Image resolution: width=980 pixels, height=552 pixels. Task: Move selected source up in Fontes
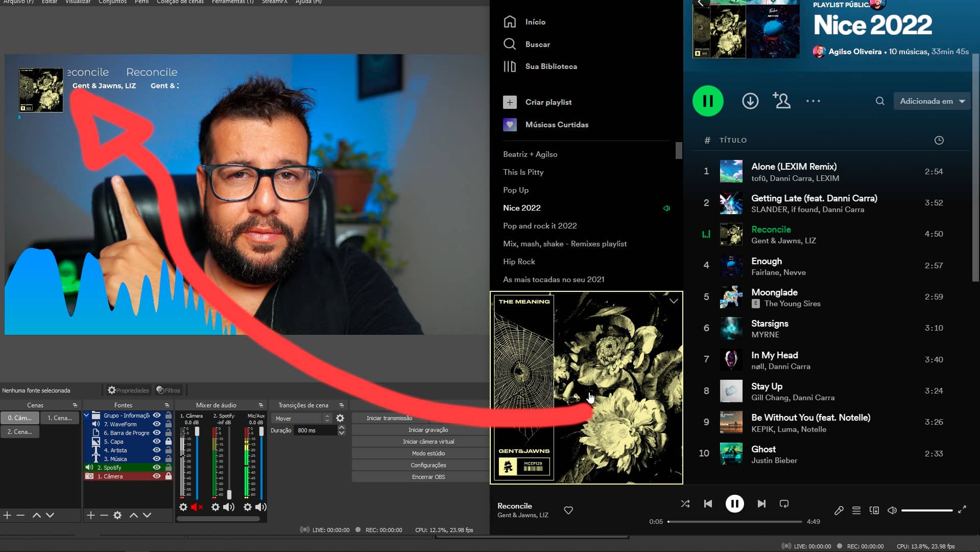[134, 515]
